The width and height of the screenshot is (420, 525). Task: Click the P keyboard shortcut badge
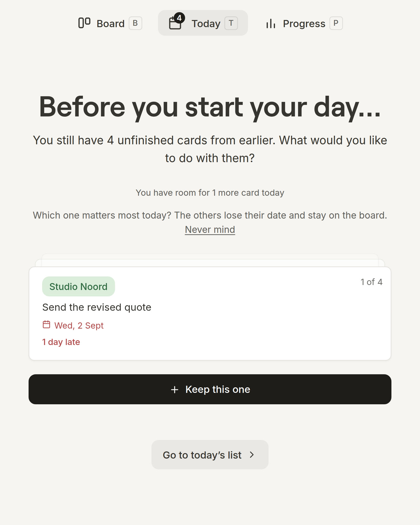click(x=336, y=23)
